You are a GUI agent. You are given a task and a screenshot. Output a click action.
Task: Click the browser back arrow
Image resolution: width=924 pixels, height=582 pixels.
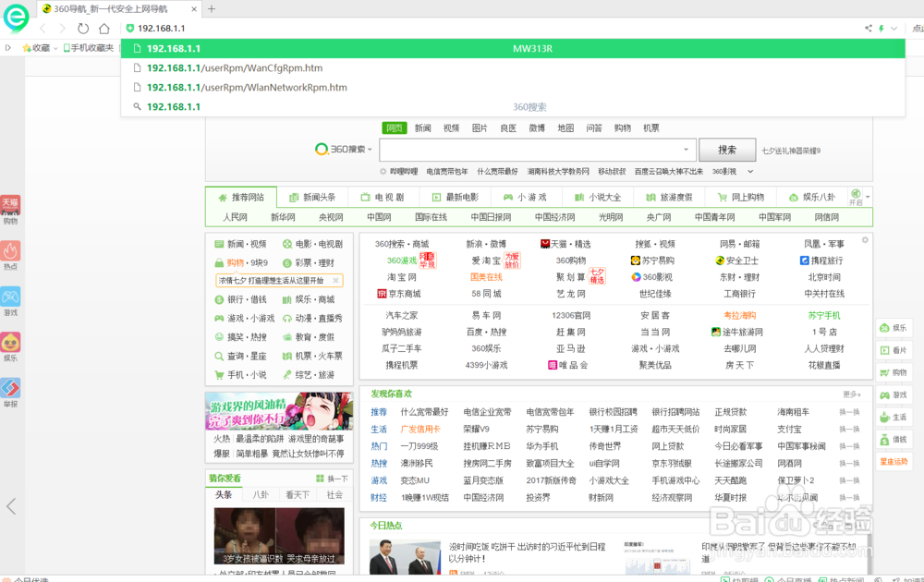coord(43,29)
